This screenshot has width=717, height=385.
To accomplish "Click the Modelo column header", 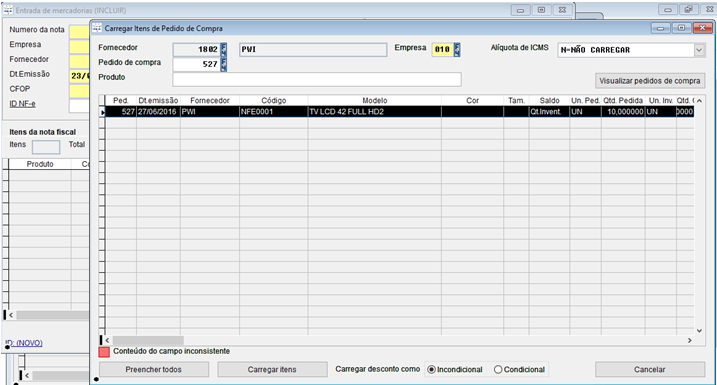I will (x=375, y=101).
